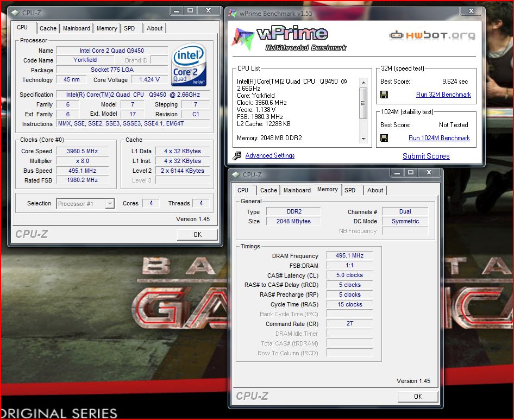The height and width of the screenshot is (420, 514).
Task: Click the CPU List scrollbar thumb
Action: 363,103
